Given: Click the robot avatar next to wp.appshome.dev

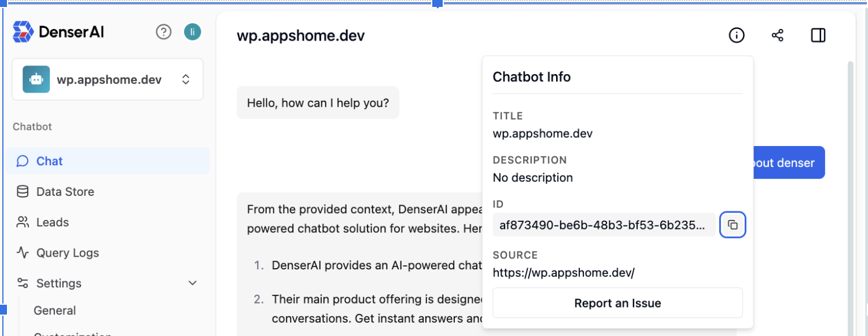Looking at the screenshot, I should [x=36, y=79].
